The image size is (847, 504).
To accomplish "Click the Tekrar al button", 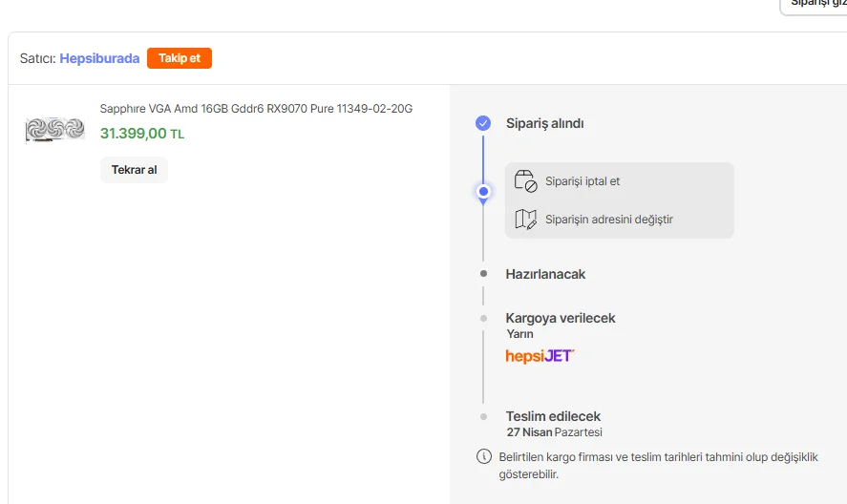I will (134, 170).
